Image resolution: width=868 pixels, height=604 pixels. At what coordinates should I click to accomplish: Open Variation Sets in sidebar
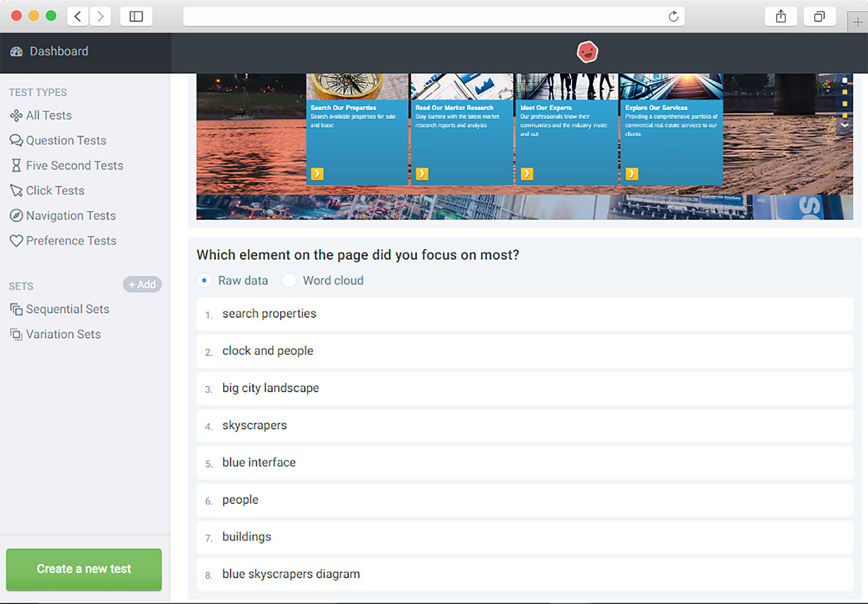pyautogui.click(x=63, y=334)
